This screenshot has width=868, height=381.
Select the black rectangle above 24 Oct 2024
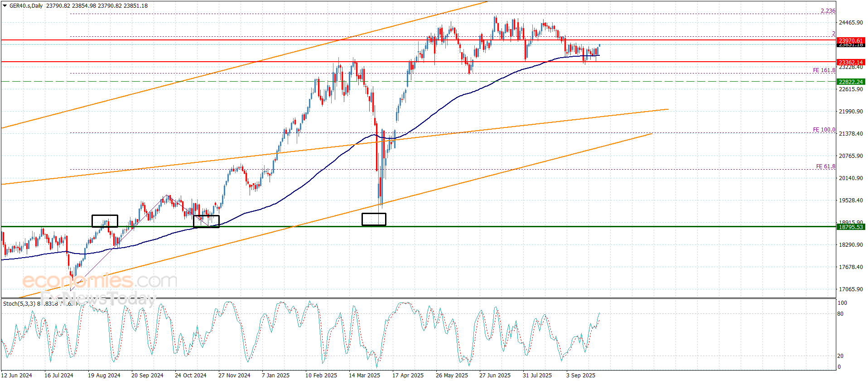[x=206, y=221]
